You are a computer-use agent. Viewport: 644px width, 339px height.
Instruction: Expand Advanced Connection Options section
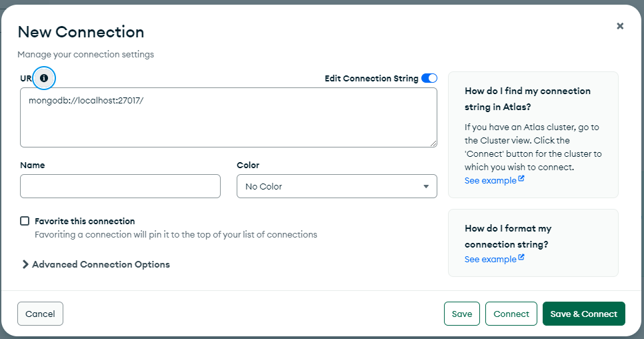coord(100,264)
